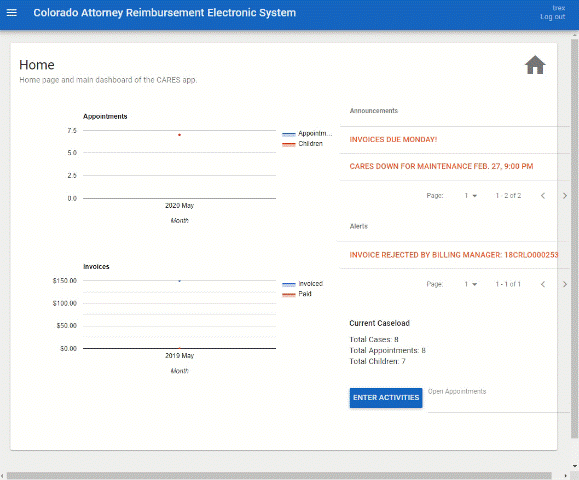Click the Open Appointments input field
579x480 pixels.
(499, 401)
